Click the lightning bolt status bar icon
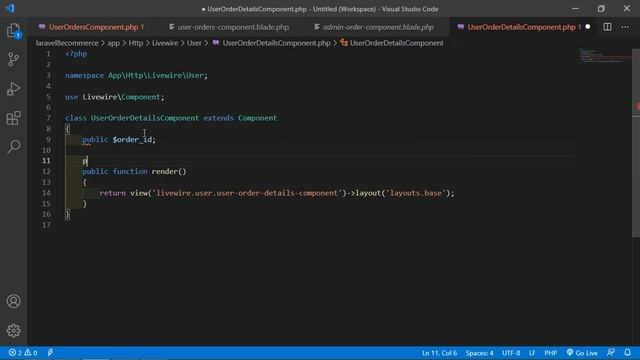 pyautogui.click(x=50, y=353)
